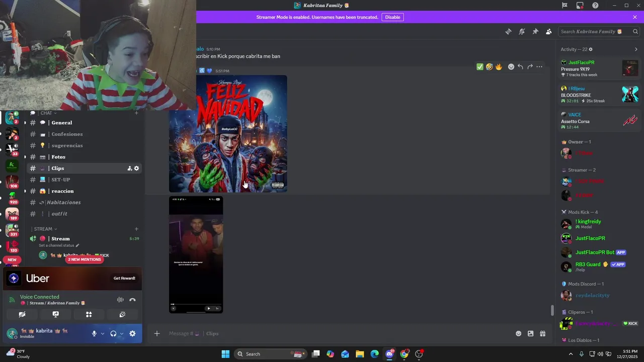Mute the microphone
Viewport: 644px width, 362px height.
[x=94, y=333]
